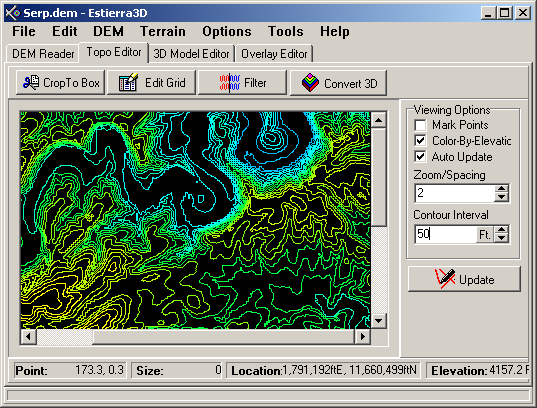This screenshot has height=408, width=537.
Task: Lower the Contour Interval with the down arrow
Action: [x=501, y=238]
